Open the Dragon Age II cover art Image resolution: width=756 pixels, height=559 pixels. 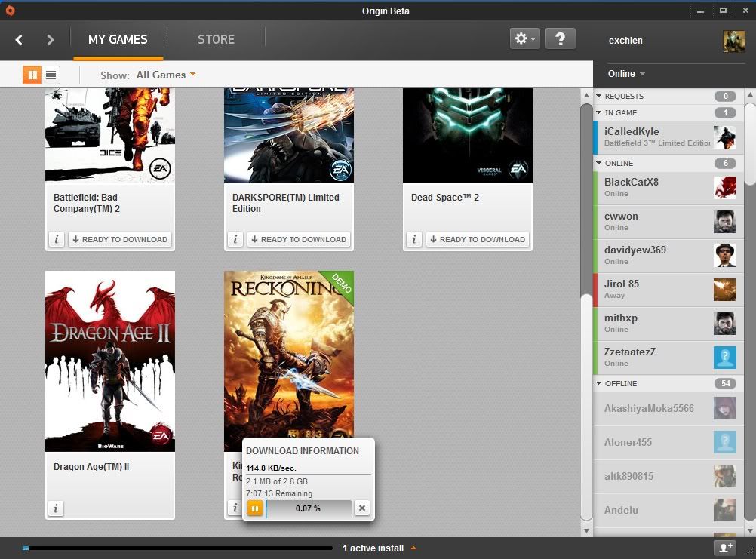[x=110, y=361]
